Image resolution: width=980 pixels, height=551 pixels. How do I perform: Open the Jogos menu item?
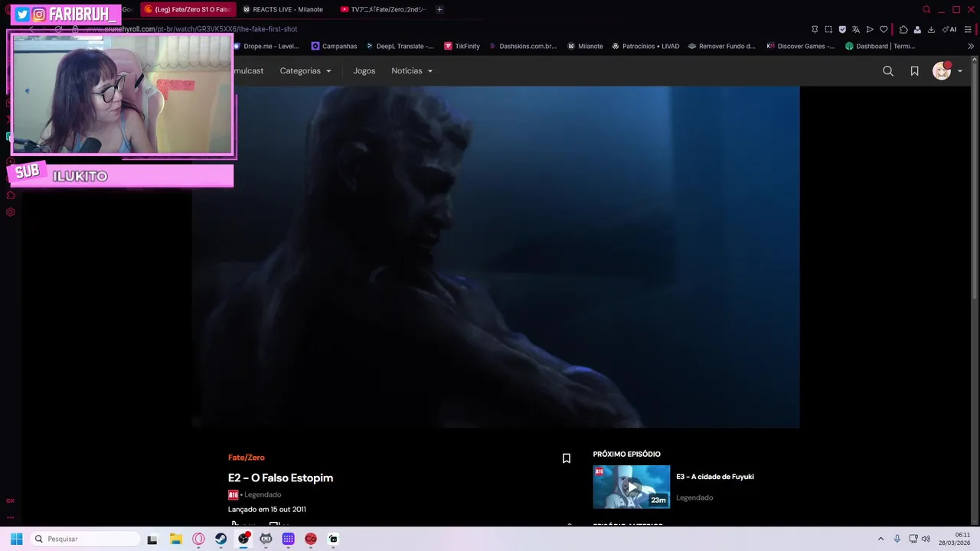364,70
